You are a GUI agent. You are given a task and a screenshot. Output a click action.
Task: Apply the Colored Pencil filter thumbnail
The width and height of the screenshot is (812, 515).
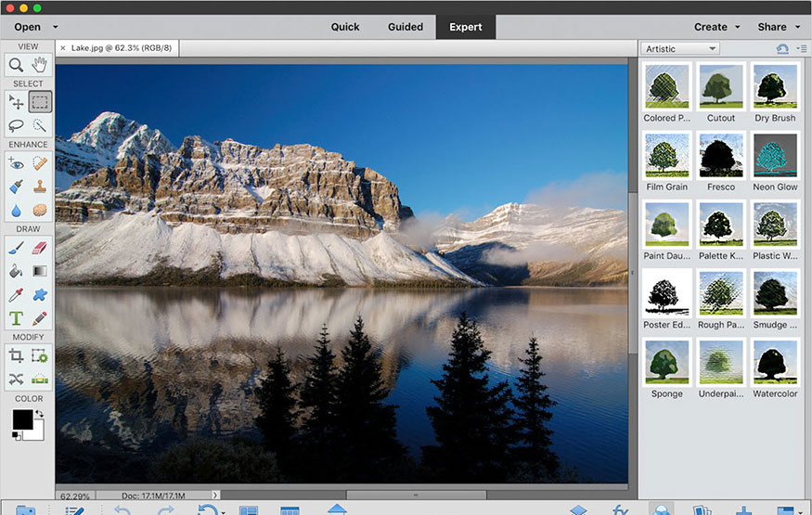(667, 86)
